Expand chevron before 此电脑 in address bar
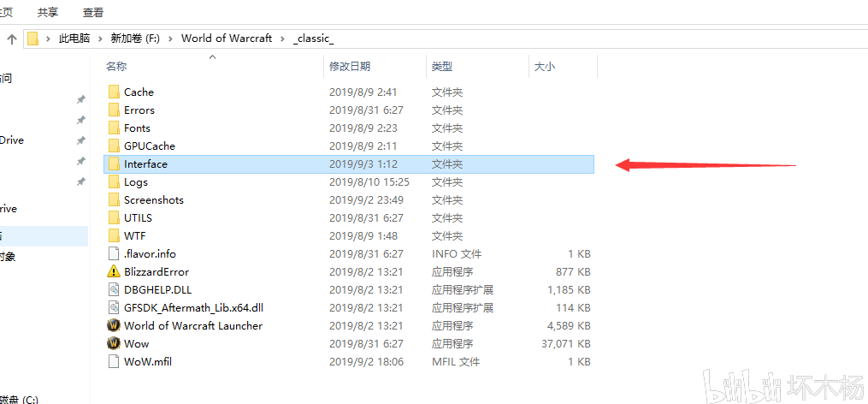Viewport: 868px width, 404px height. [x=49, y=39]
